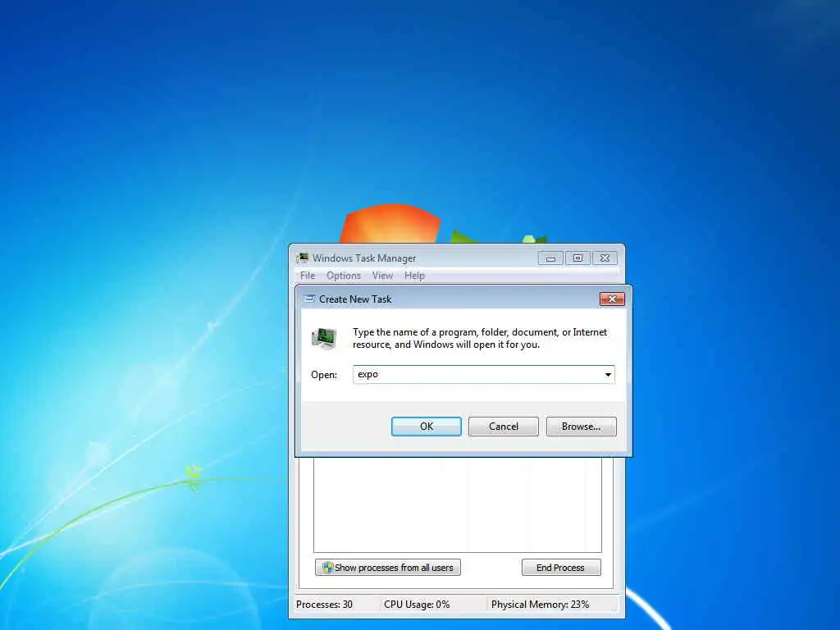Click OK in Create New Task dialog
This screenshot has width=840, height=630.
pyautogui.click(x=426, y=427)
